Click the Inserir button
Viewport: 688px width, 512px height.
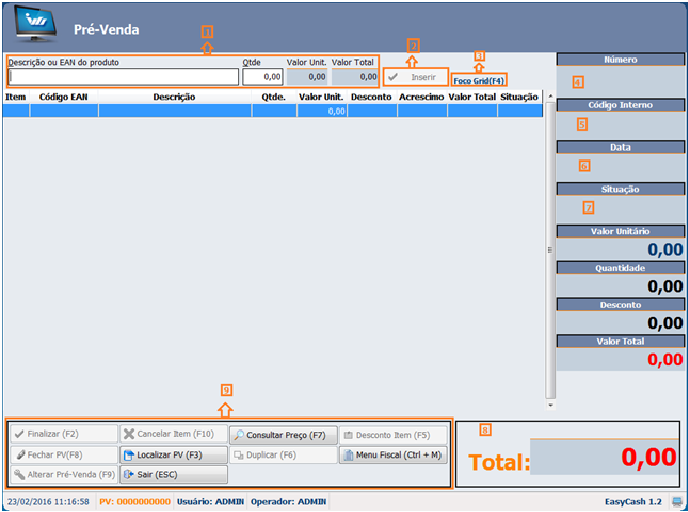(x=415, y=77)
